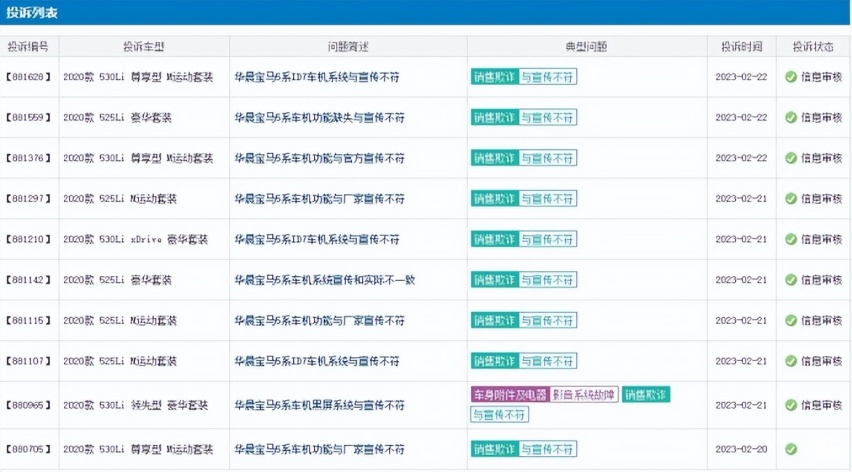The height and width of the screenshot is (472, 852).
Task: Open the 华晨宝马5系车机黑屏系统与宣传不符 complaint link
Action: point(320,405)
